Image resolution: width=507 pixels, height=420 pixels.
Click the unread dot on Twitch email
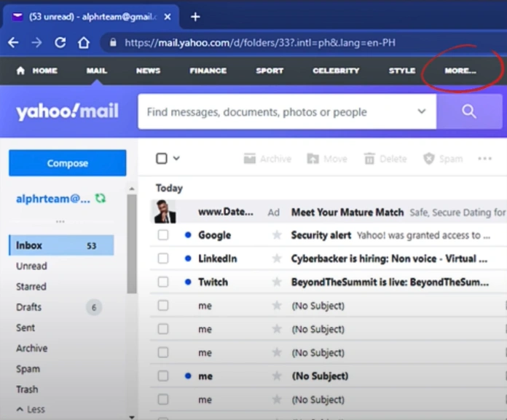[188, 282]
